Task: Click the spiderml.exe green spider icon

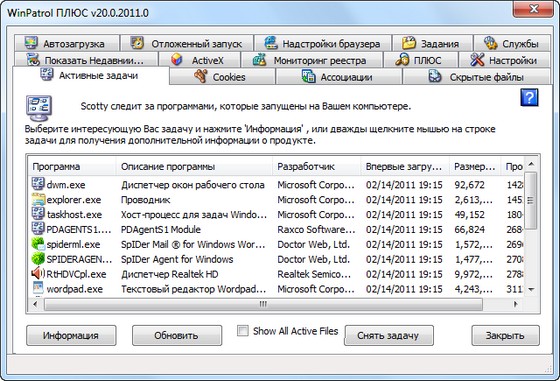Action: (38, 244)
